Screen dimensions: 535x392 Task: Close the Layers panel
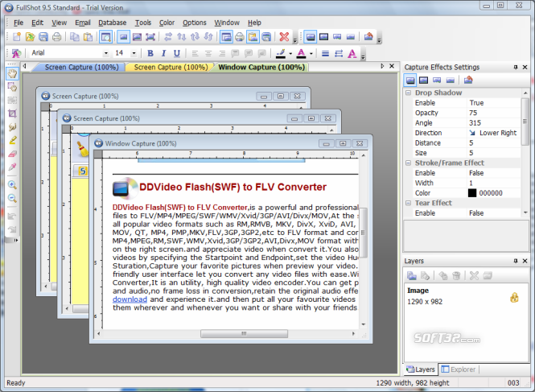525,261
